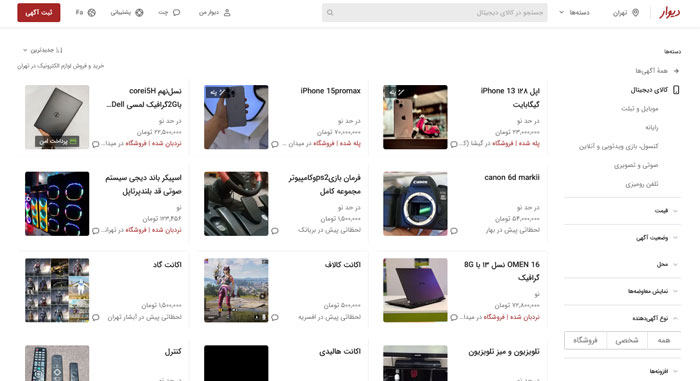Image resolution: width=700 pixels, height=381 pixels.
Task: Open the اکانت هالیدی ad title
Action: (x=340, y=352)
